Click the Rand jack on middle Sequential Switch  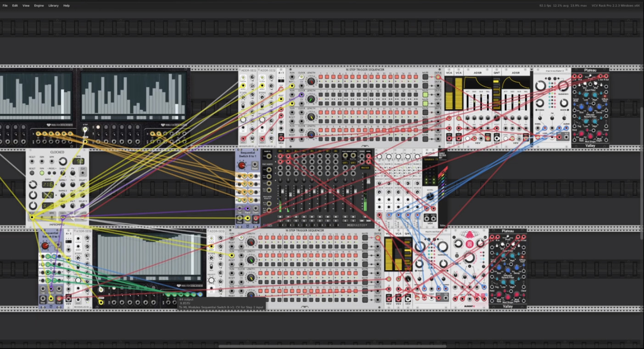247,208
